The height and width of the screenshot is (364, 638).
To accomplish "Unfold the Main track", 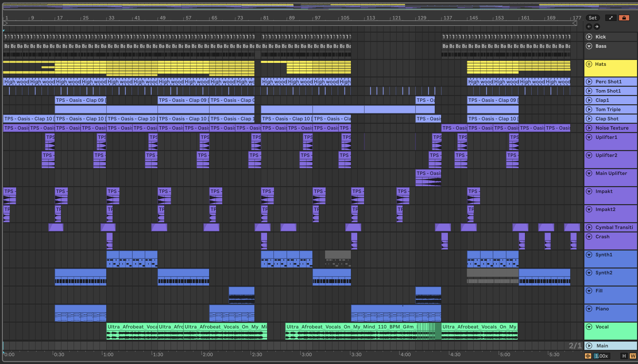I will coord(589,345).
